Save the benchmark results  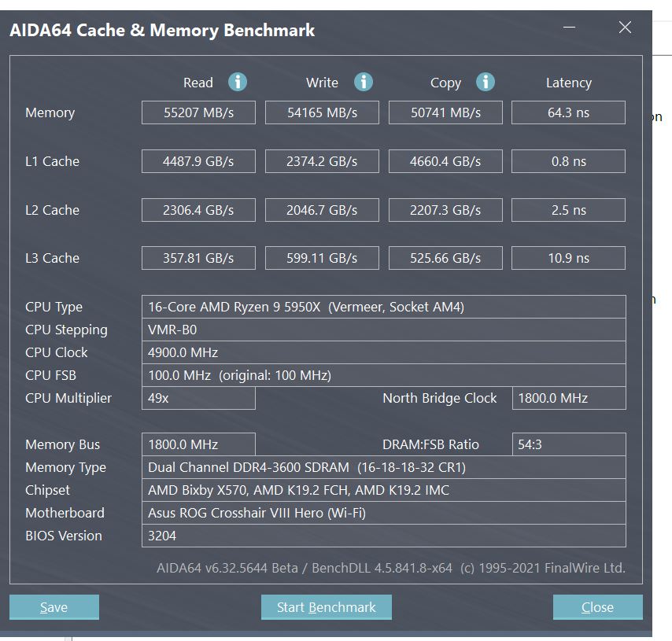click(x=54, y=606)
